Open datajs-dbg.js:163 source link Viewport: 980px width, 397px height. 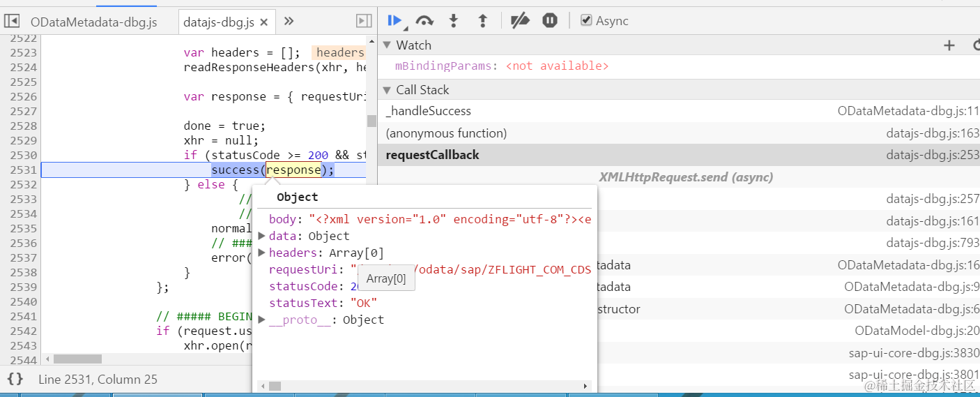click(x=933, y=133)
